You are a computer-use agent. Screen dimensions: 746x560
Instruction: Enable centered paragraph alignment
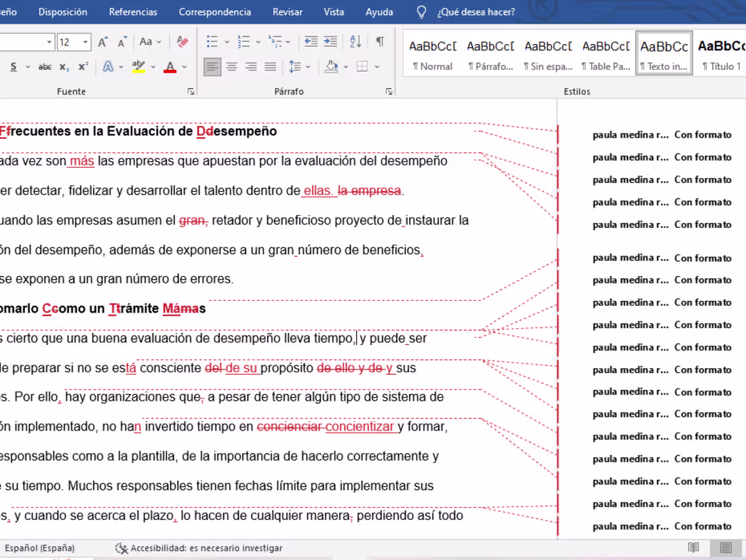231,66
